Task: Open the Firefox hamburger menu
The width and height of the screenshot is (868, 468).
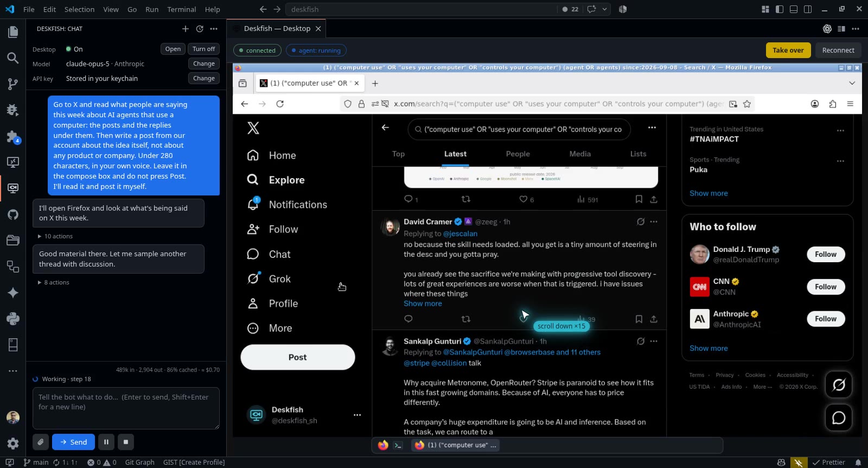Action: click(x=850, y=104)
